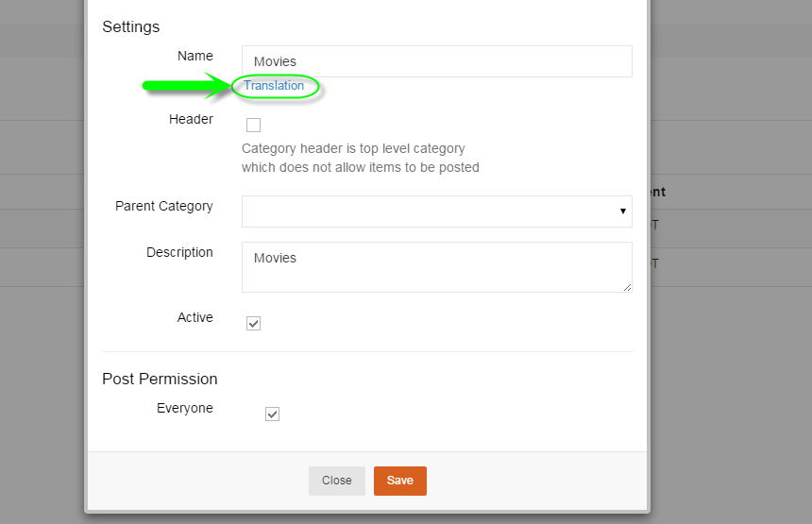Click the Name input field containing Movies
This screenshot has height=524, width=812.
436,61
